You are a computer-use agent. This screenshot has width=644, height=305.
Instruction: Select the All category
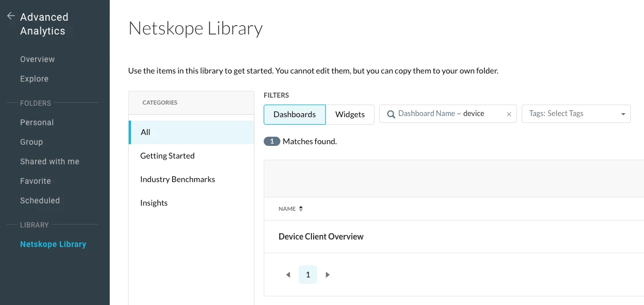point(191,132)
